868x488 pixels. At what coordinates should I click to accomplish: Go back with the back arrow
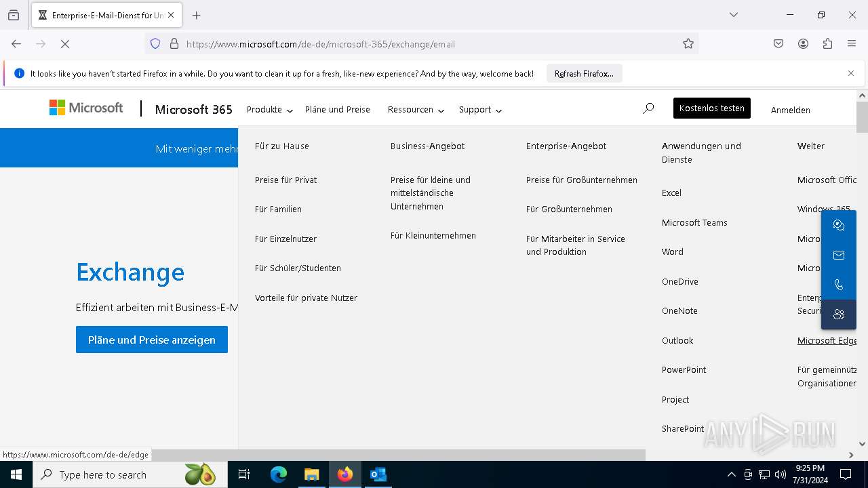click(16, 44)
